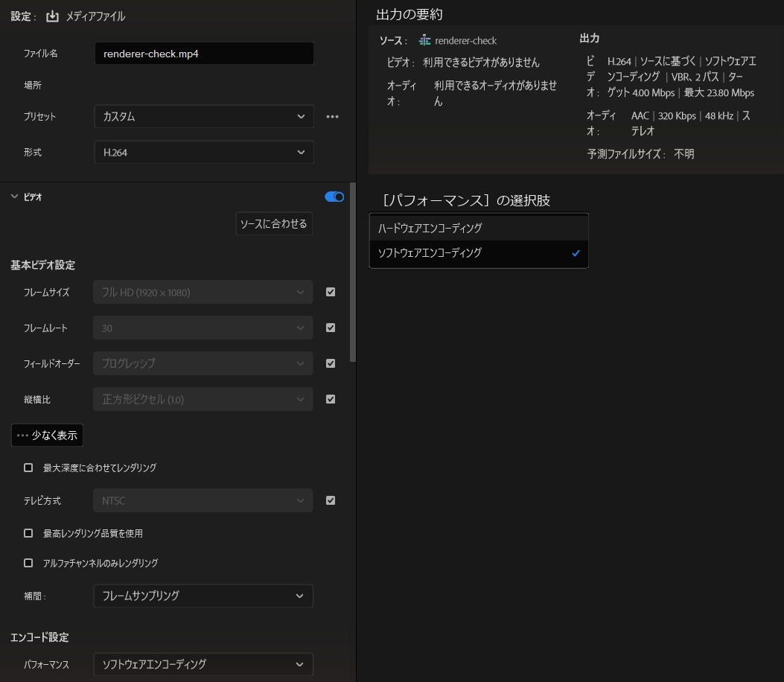Click the 出力 column heading
The image size is (784, 682).
(x=590, y=39)
